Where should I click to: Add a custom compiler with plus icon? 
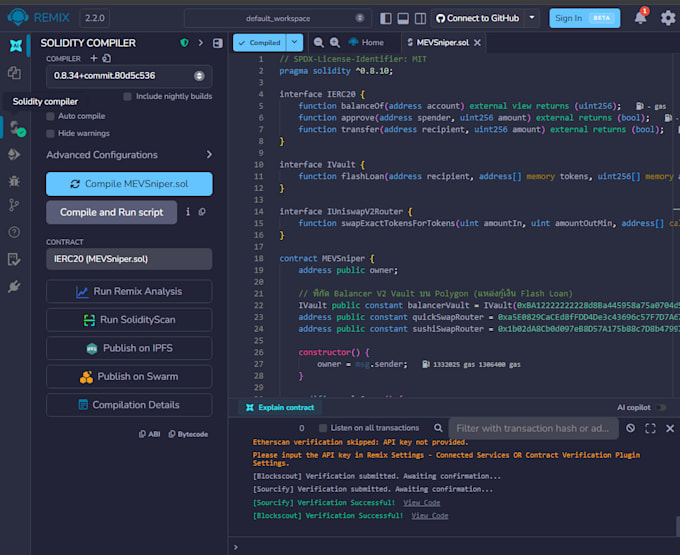point(94,58)
